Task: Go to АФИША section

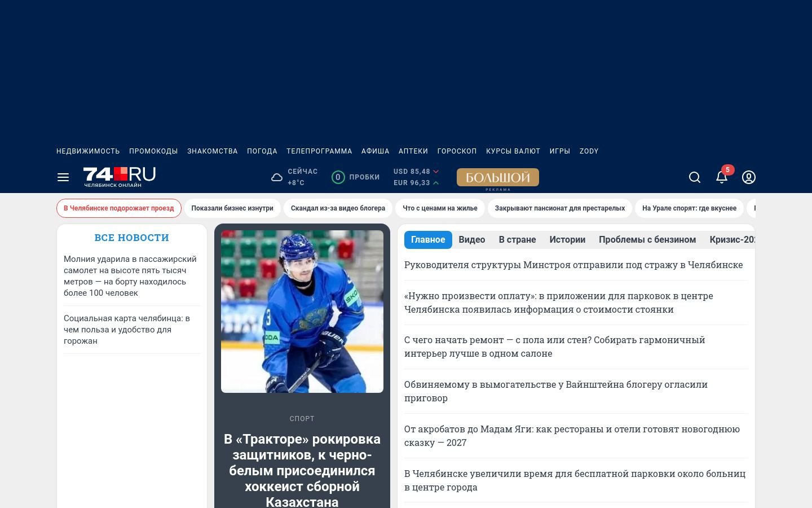Action: click(x=376, y=151)
